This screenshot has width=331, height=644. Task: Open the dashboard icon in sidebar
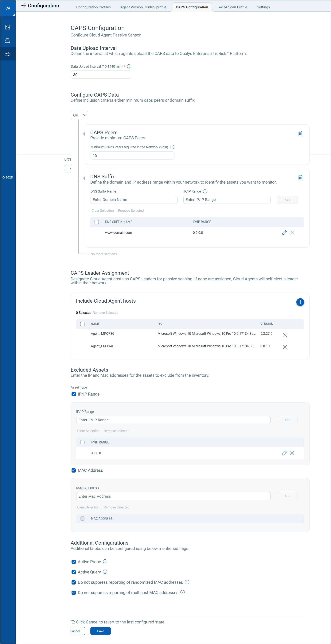tap(7, 27)
